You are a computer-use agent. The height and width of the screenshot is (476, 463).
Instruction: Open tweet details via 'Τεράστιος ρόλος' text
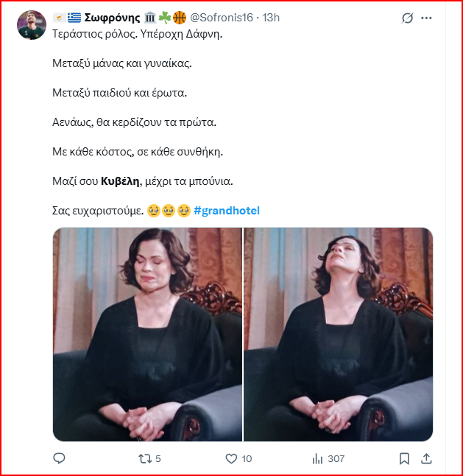95,34
